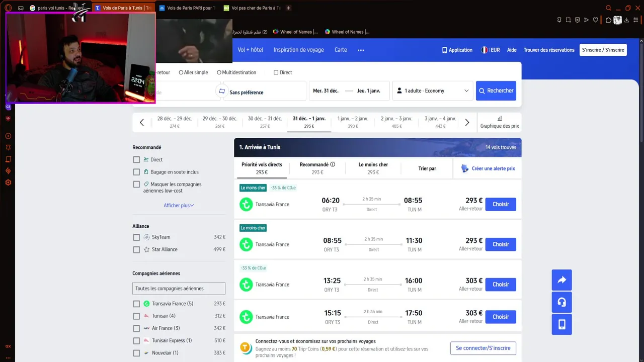Show the previous dates in the date strip
644x362 pixels.
click(142, 122)
